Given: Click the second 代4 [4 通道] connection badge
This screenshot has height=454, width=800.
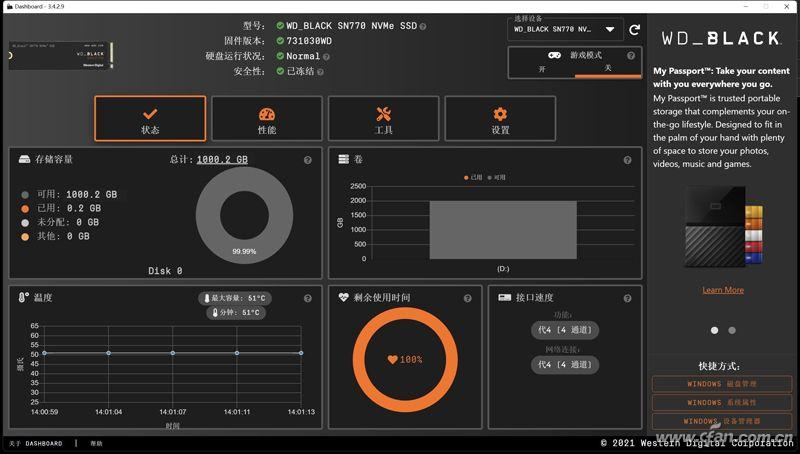Looking at the screenshot, I should (x=565, y=365).
